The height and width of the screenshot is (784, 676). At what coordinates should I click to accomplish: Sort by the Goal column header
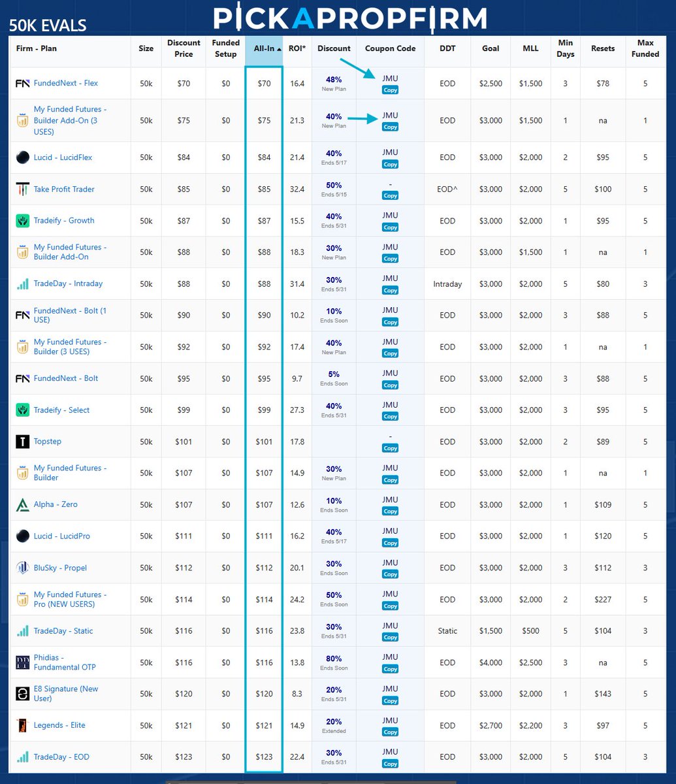pyautogui.click(x=491, y=48)
